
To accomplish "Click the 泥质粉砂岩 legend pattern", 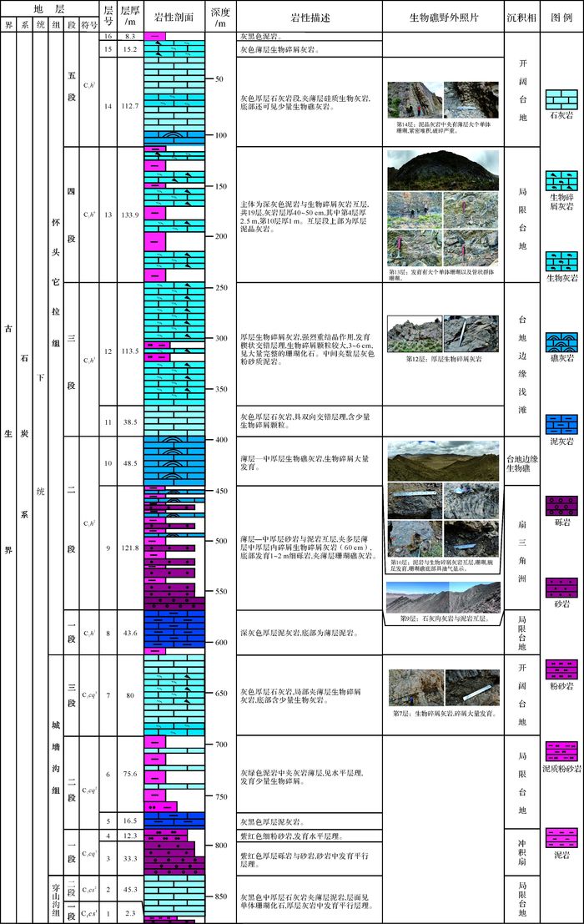I will [x=561, y=750].
